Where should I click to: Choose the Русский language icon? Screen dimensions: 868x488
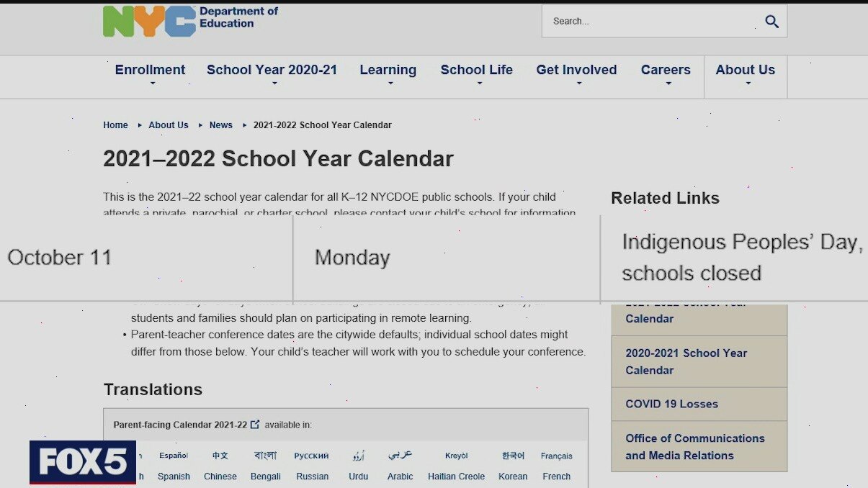pyautogui.click(x=311, y=456)
